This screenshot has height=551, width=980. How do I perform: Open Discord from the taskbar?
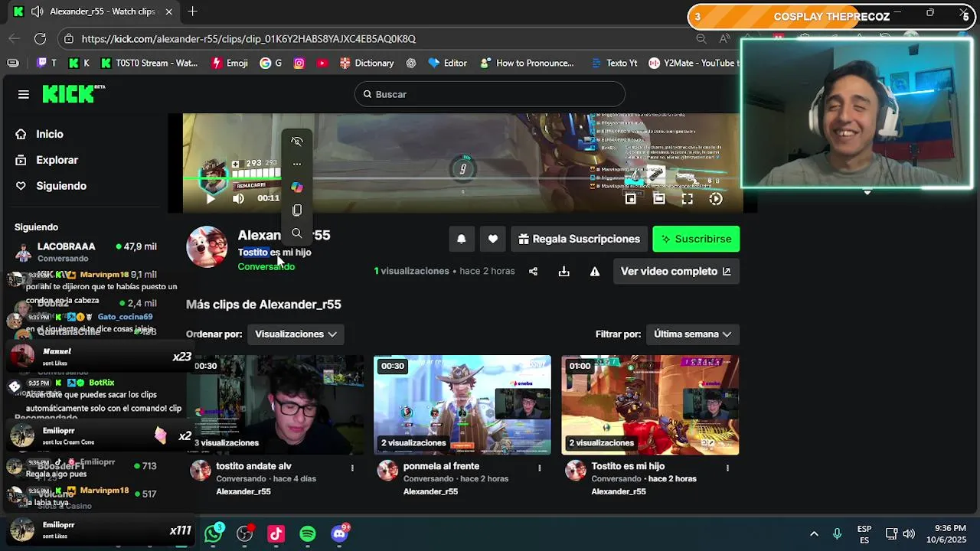pos(339,533)
